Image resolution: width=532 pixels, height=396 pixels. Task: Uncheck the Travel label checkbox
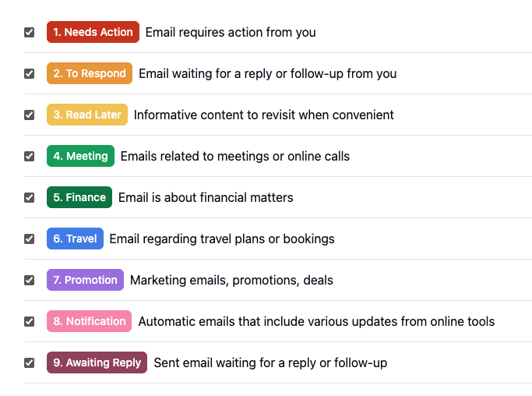29,239
